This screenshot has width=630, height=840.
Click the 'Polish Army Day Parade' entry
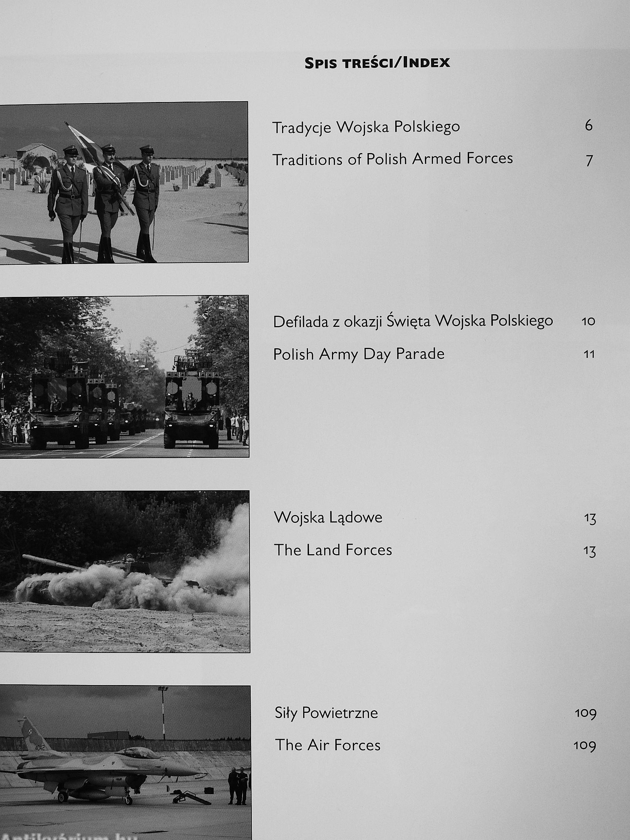(x=359, y=354)
